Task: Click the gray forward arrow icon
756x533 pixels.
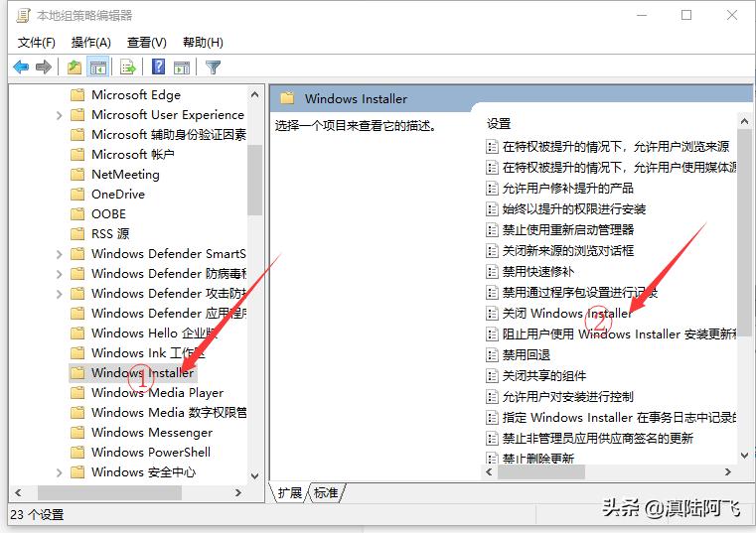Action: (x=44, y=67)
